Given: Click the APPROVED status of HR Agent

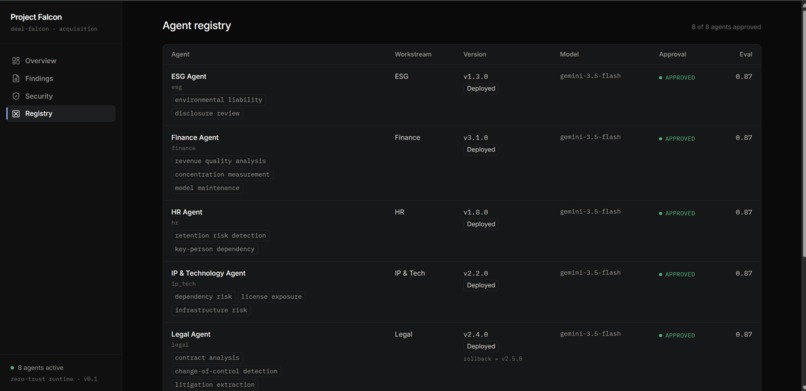Looking at the screenshot, I should [677, 213].
